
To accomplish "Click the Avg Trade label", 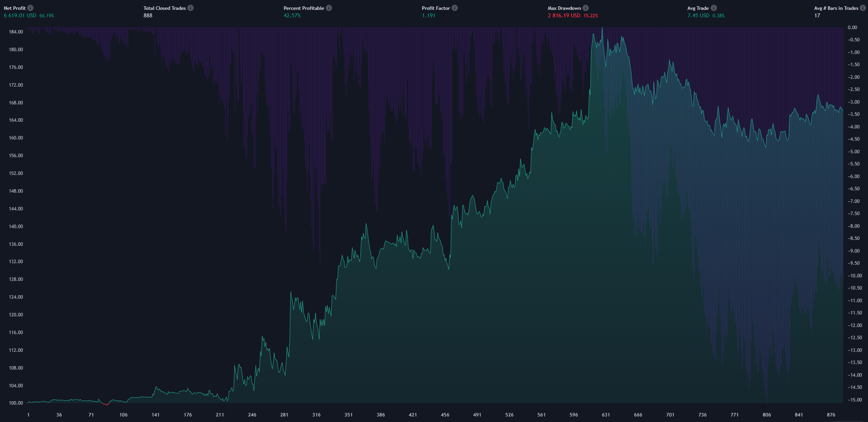I will (x=698, y=8).
